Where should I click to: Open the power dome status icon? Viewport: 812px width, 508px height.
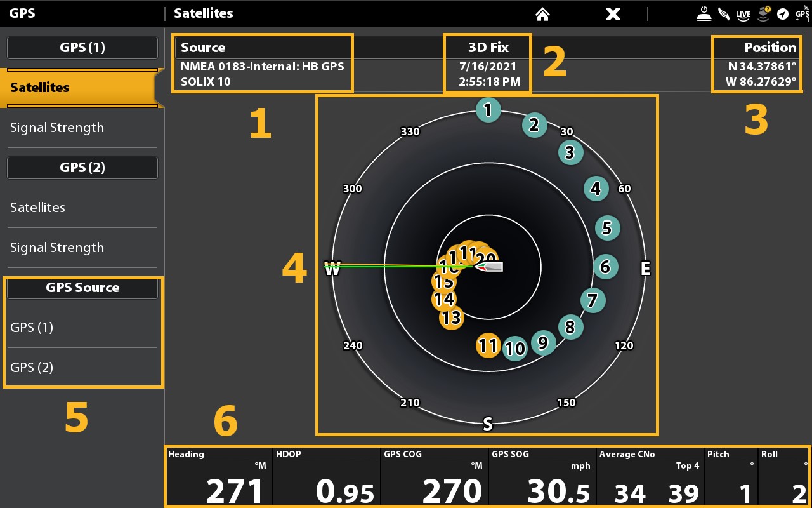[x=704, y=13]
